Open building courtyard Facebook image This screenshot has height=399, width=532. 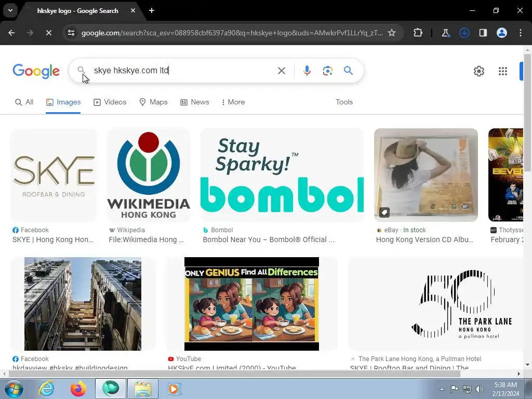83,303
